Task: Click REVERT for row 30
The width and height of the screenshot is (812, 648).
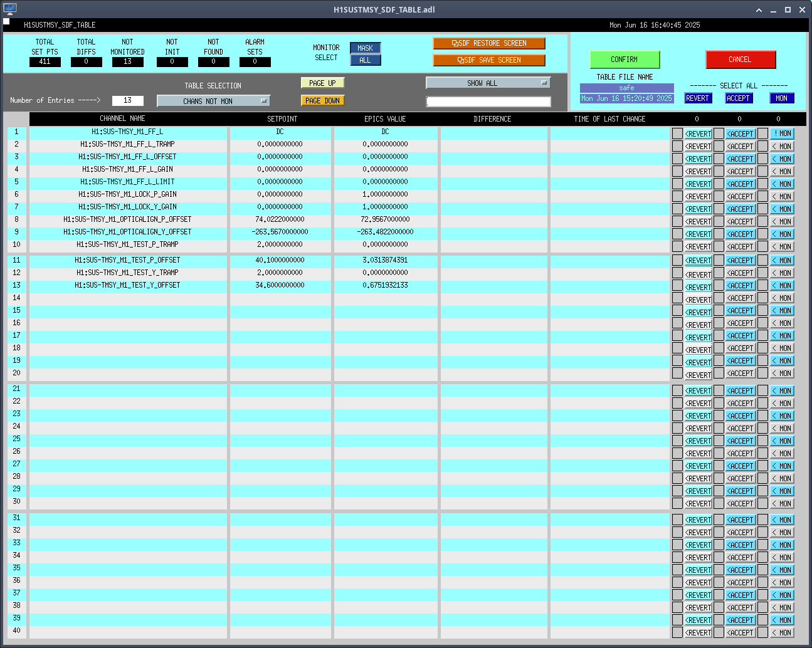Action: (698, 504)
